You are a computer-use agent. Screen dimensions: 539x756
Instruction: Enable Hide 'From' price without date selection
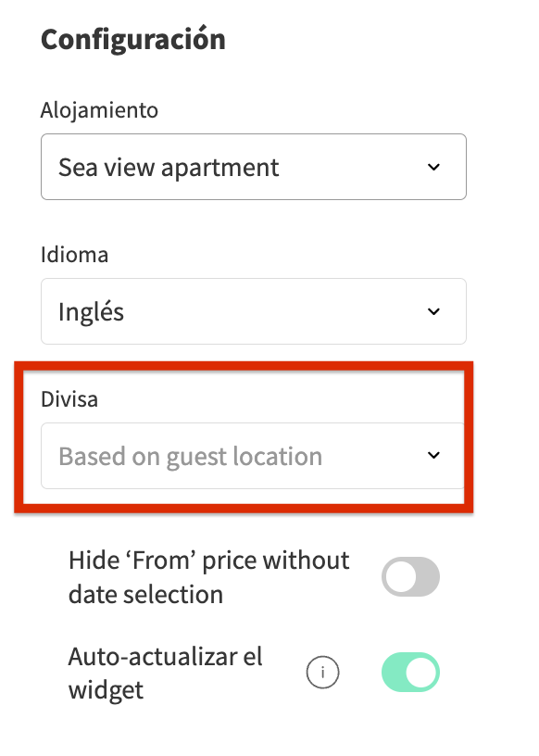[410, 576]
